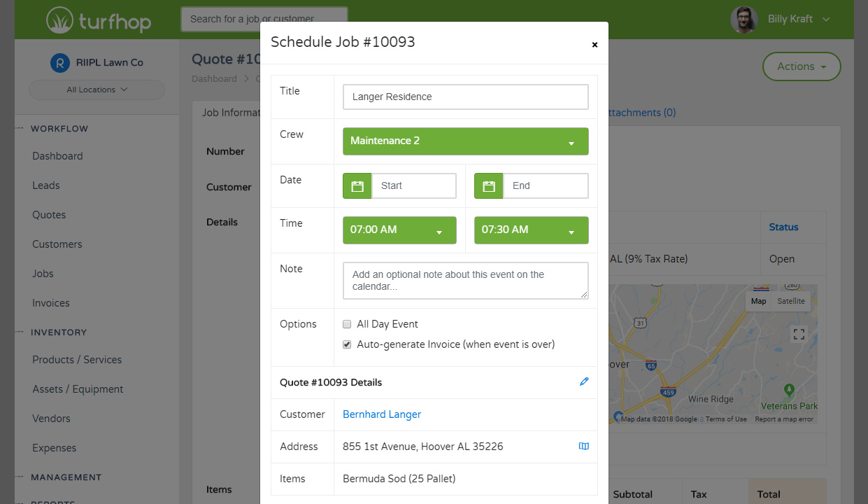Switch the map to Satellite view
The height and width of the screenshot is (504, 868).
[x=791, y=301]
